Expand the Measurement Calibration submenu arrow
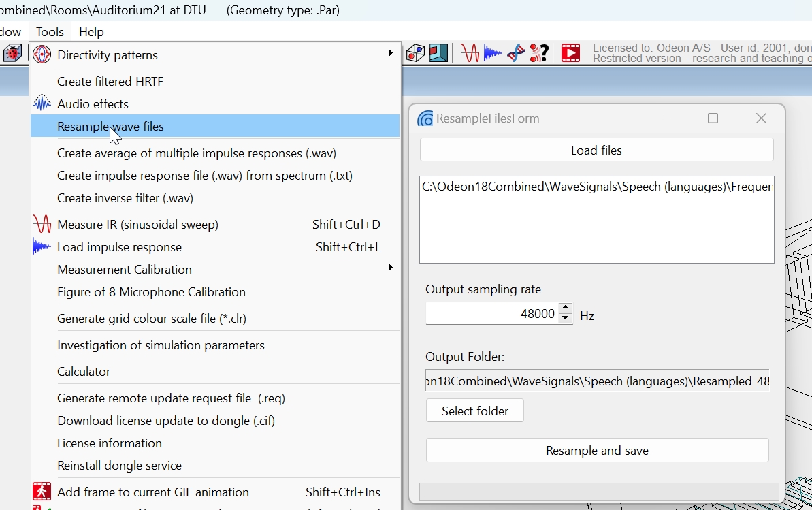This screenshot has height=510, width=812. [390, 268]
